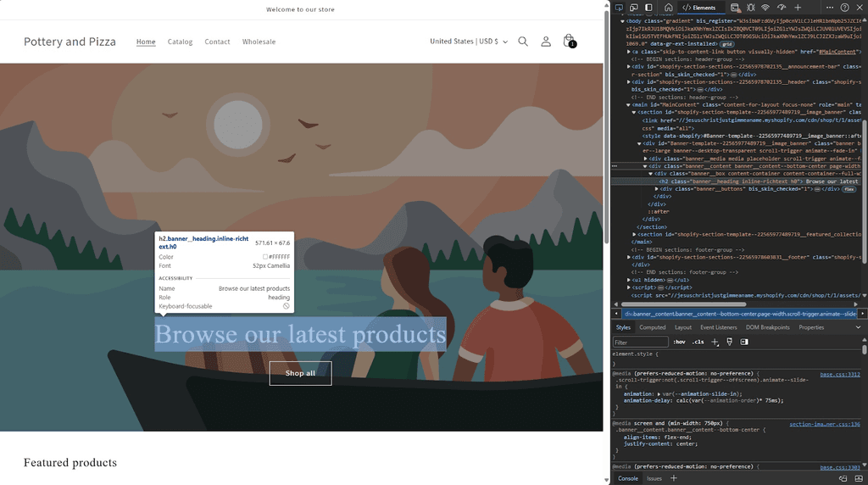Switch to the Layout tab

click(683, 328)
